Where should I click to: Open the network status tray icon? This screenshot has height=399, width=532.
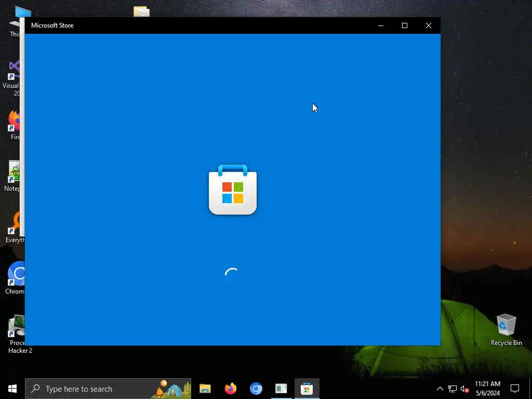[453, 389]
